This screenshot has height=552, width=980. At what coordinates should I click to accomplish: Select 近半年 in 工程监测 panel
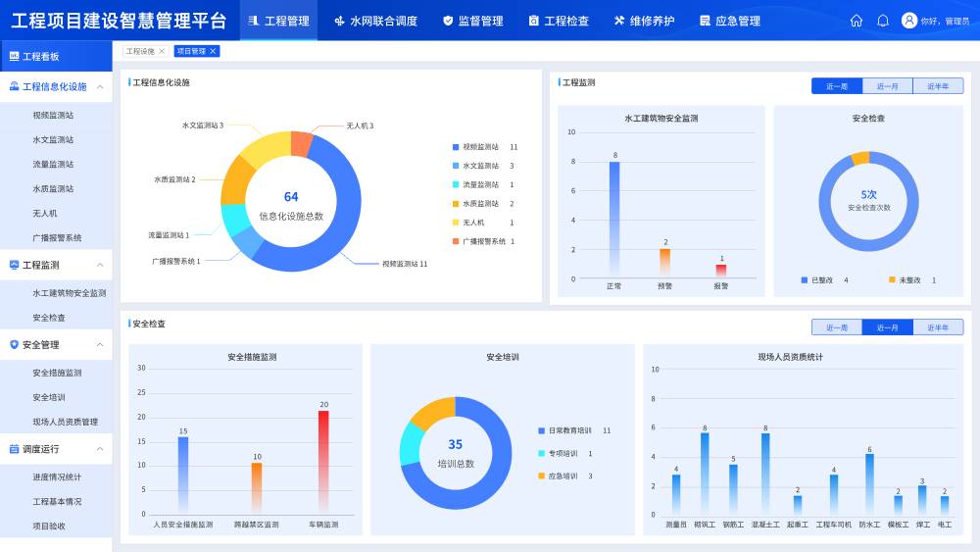coord(938,86)
